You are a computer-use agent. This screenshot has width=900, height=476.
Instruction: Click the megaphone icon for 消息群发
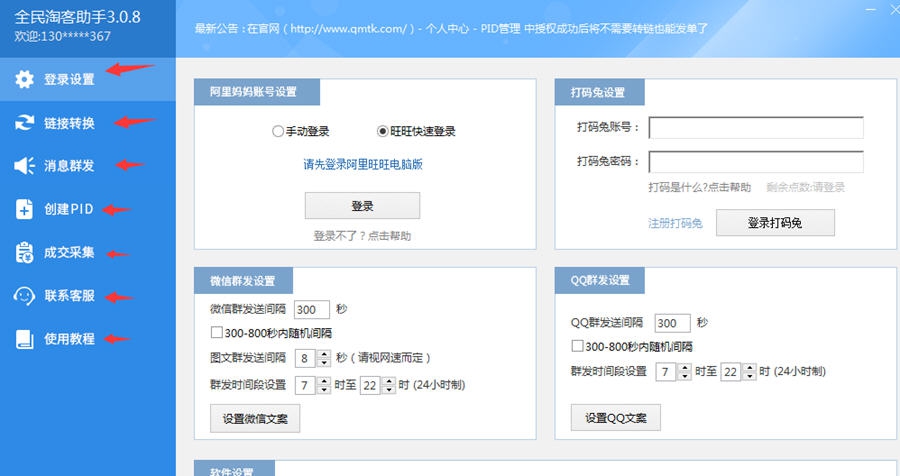point(24,166)
